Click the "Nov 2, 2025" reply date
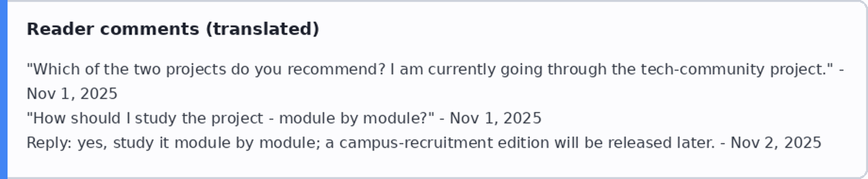 pos(776,143)
